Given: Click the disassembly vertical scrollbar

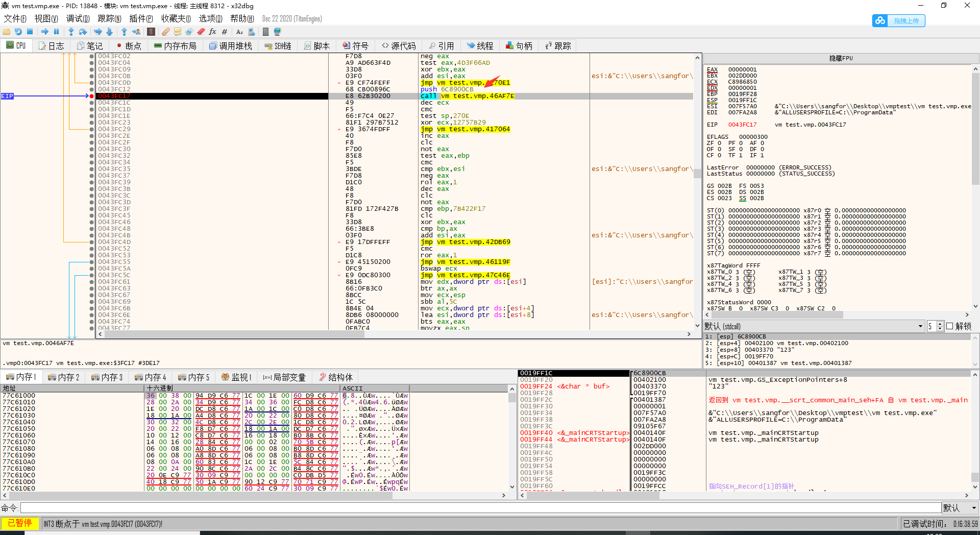Looking at the screenshot, I should 697,174.
